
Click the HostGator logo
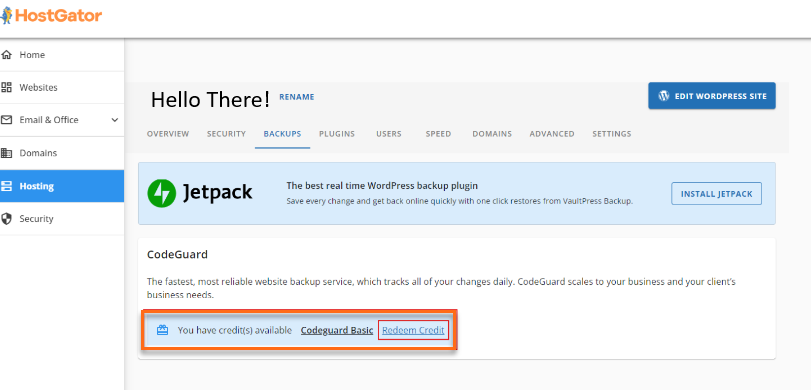tap(51, 16)
